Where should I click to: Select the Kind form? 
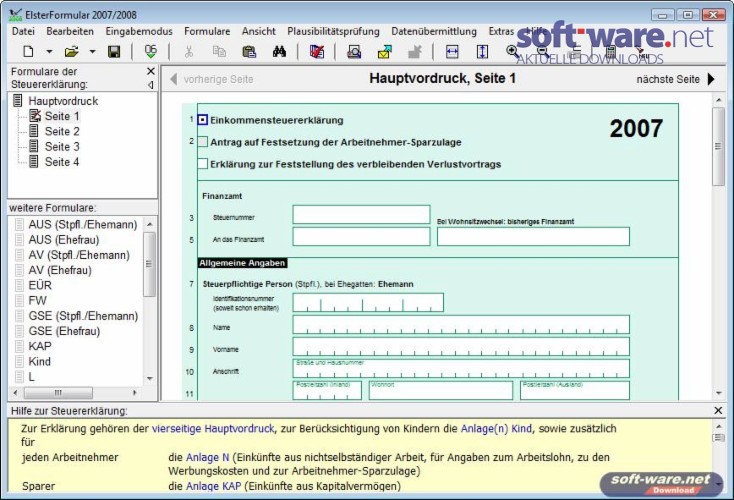[x=39, y=361]
